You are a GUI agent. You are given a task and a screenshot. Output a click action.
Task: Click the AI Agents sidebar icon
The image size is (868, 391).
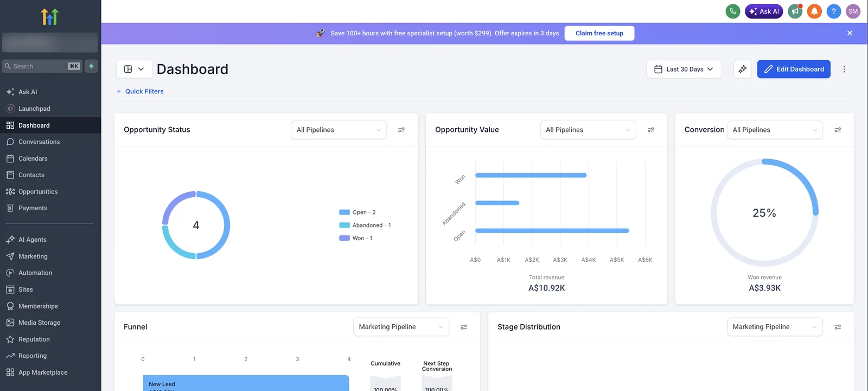coord(10,239)
